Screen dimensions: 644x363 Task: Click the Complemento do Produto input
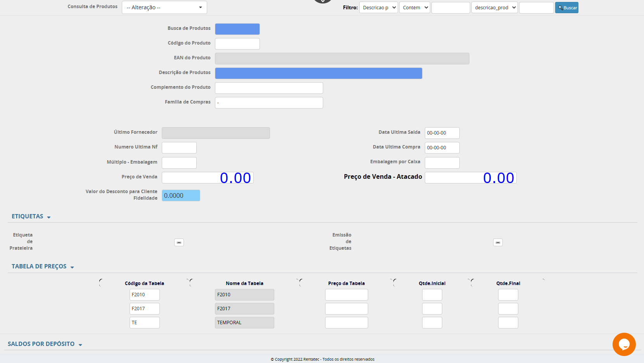269,88
